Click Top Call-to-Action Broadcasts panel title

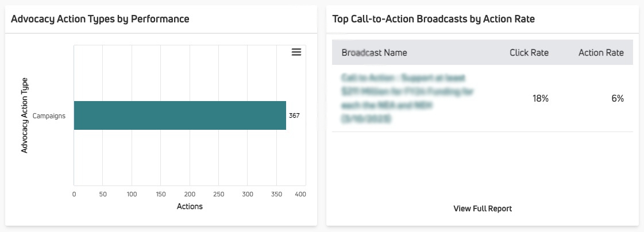point(433,19)
